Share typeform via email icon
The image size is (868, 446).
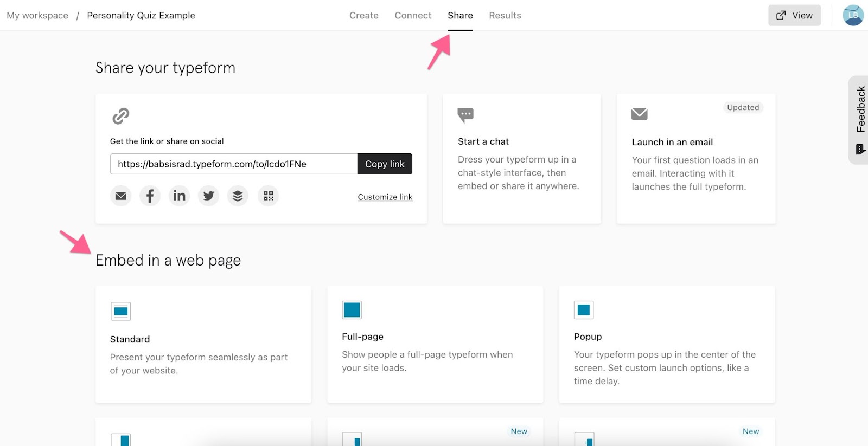click(121, 196)
